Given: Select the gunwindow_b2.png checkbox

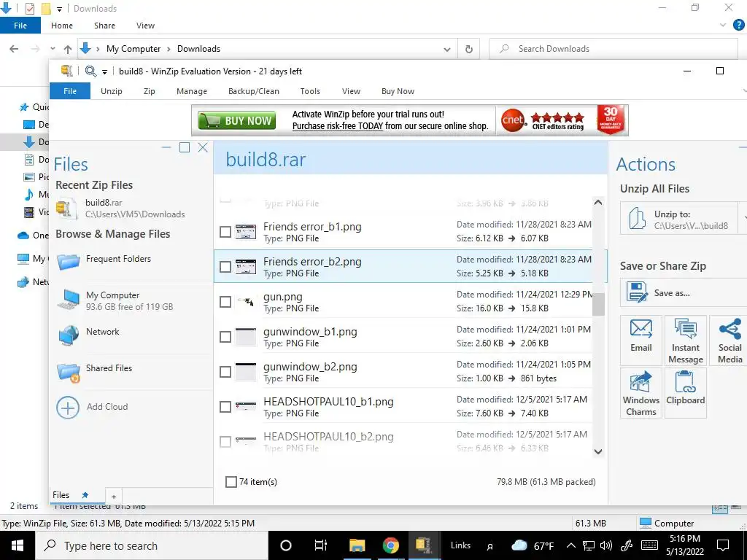Looking at the screenshot, I should tap(225, 372).
